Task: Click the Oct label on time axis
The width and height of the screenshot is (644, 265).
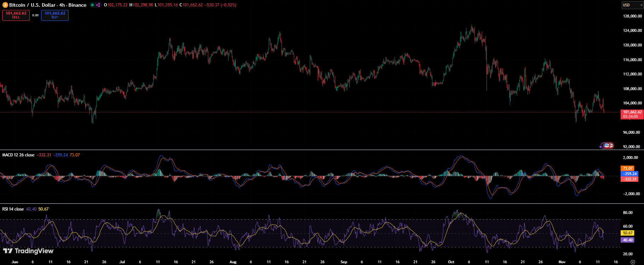Action: coord(451,262)
